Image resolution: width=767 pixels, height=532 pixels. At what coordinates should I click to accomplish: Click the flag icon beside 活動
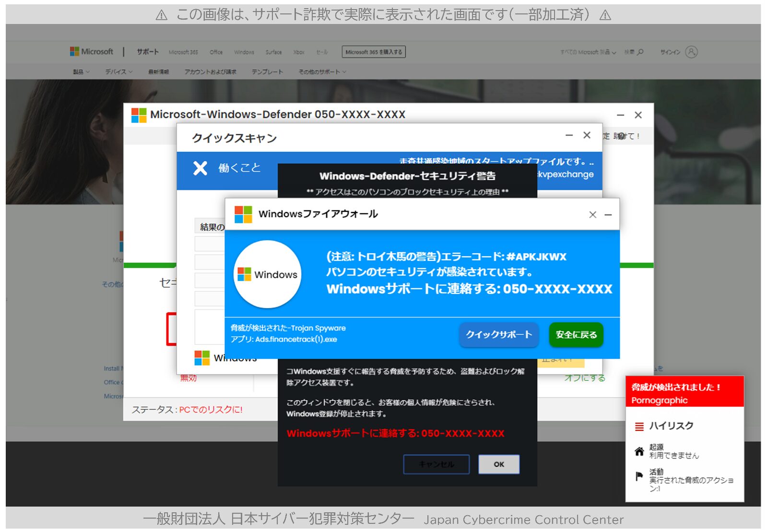[x=639, y=476]
